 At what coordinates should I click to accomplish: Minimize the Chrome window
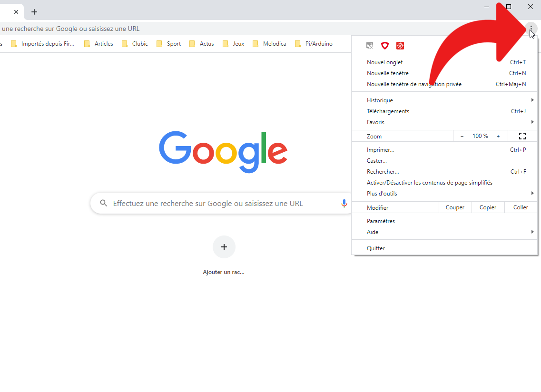486,7
